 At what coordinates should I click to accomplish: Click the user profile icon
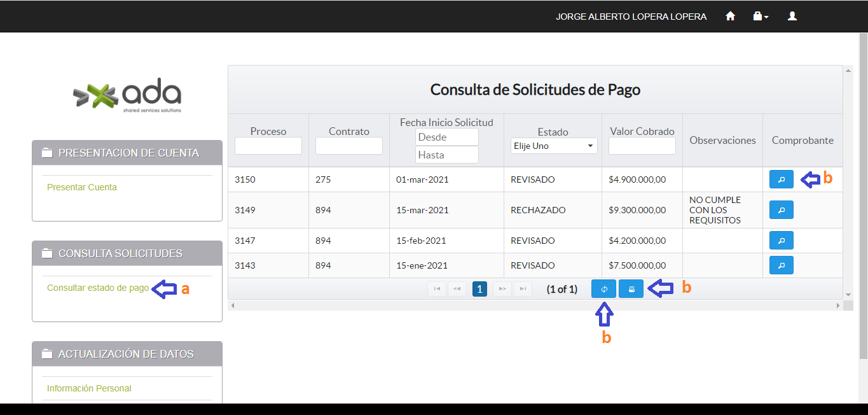pos(792,17)
